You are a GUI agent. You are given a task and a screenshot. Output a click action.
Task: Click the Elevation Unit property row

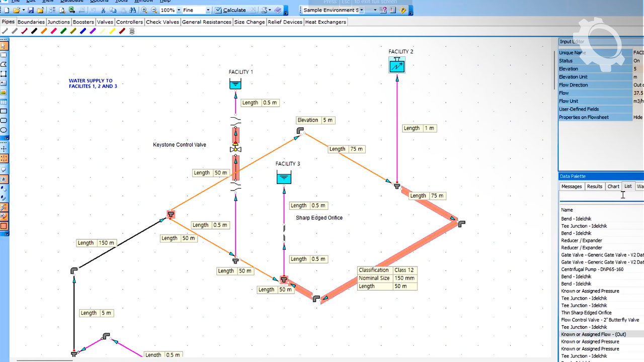pos(601,77)
